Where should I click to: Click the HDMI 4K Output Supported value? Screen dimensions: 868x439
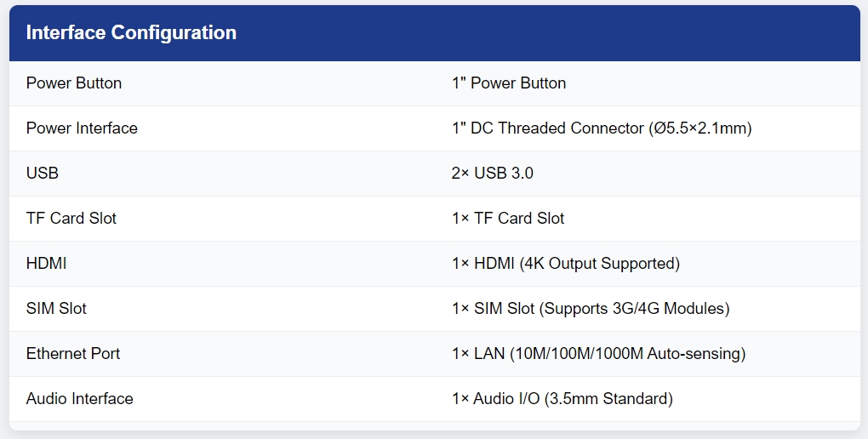566,264
